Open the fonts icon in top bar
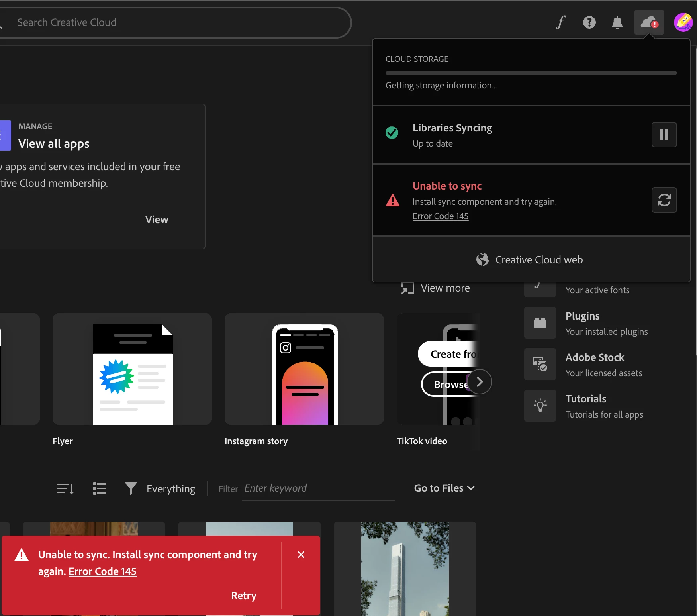This screenshot has width=697, height=616. 561,22
